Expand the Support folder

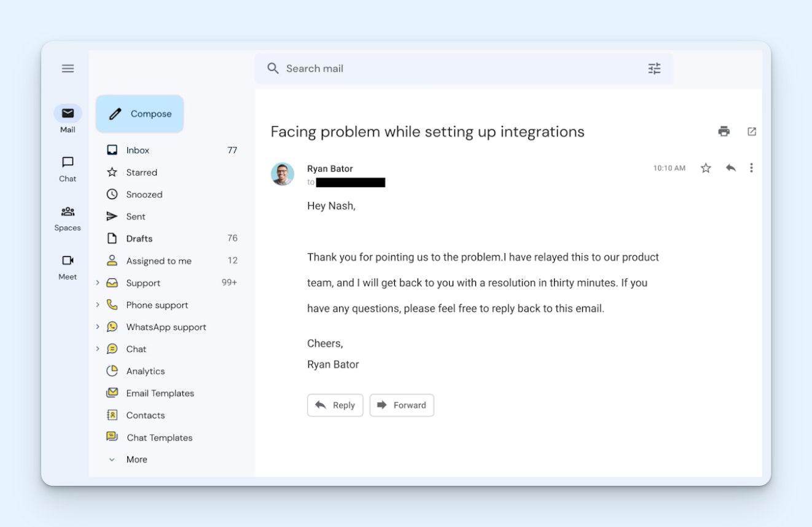click(x=98, y=283)
